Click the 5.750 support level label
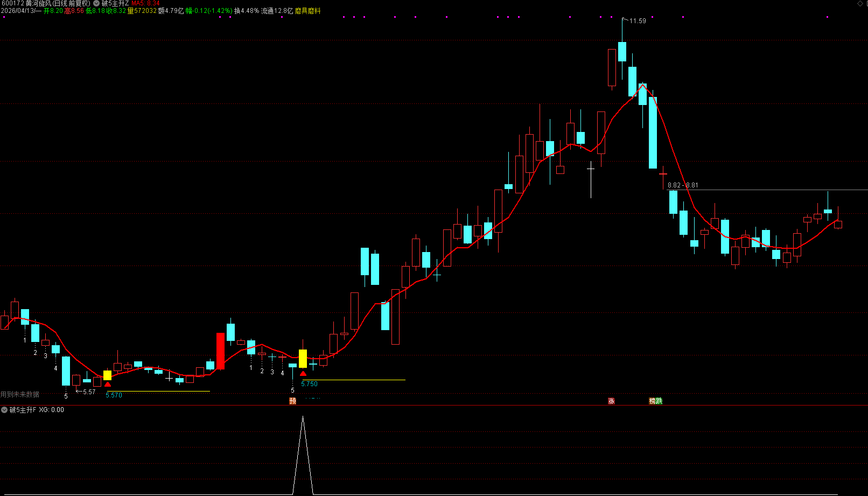The image size is (868, 496). click(x=309, y=384)
